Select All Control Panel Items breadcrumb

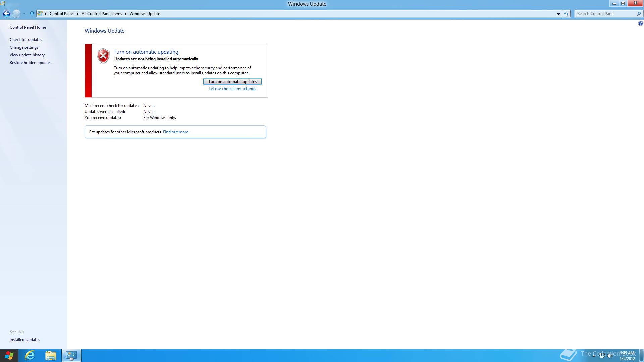coord(102,14)
